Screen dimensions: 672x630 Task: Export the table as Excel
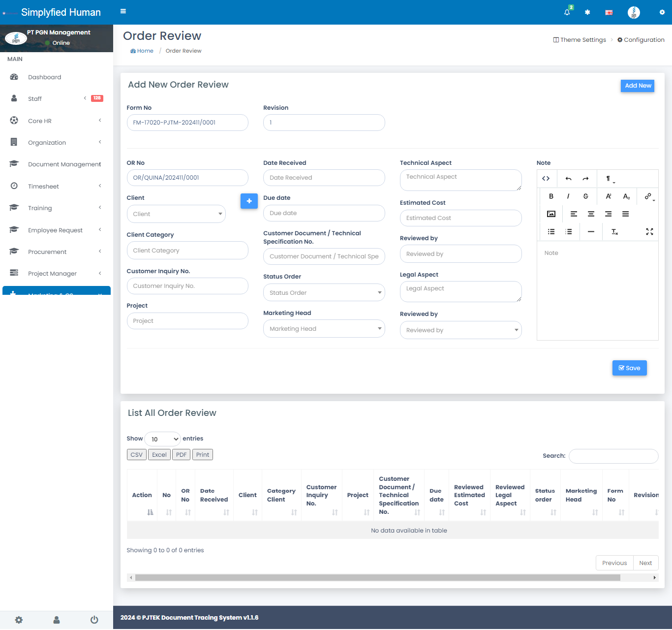coord(159,455)
